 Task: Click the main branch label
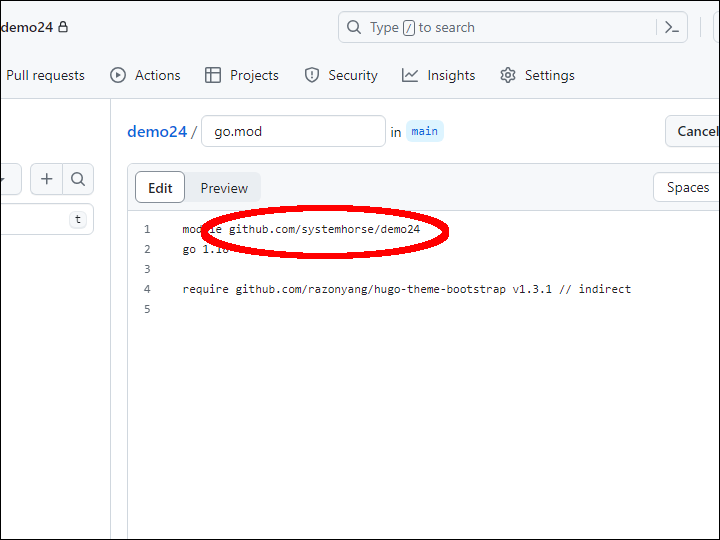(425, 131)
